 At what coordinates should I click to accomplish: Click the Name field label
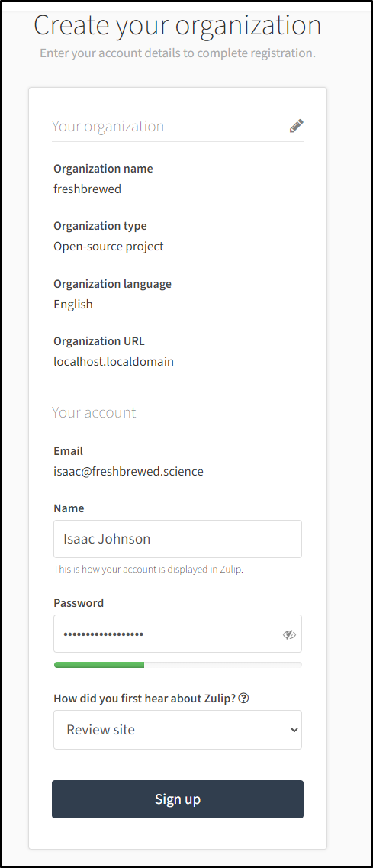pyautogui.click(x=69, y=508)
